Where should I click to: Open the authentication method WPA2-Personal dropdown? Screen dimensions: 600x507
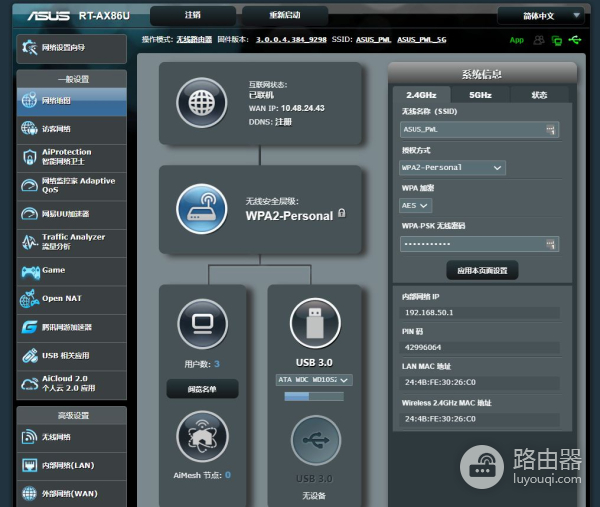(452, 168)
